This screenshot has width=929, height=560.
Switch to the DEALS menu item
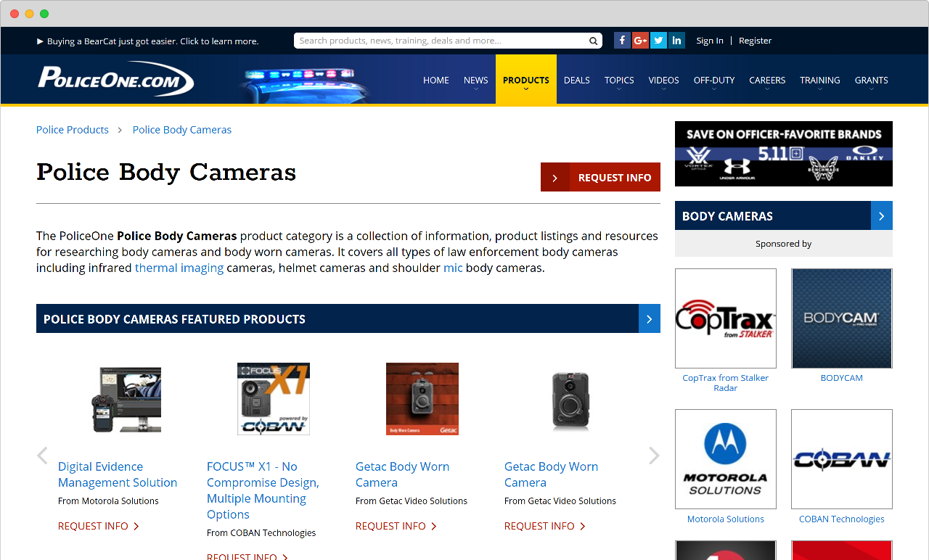tap(576, 80)
